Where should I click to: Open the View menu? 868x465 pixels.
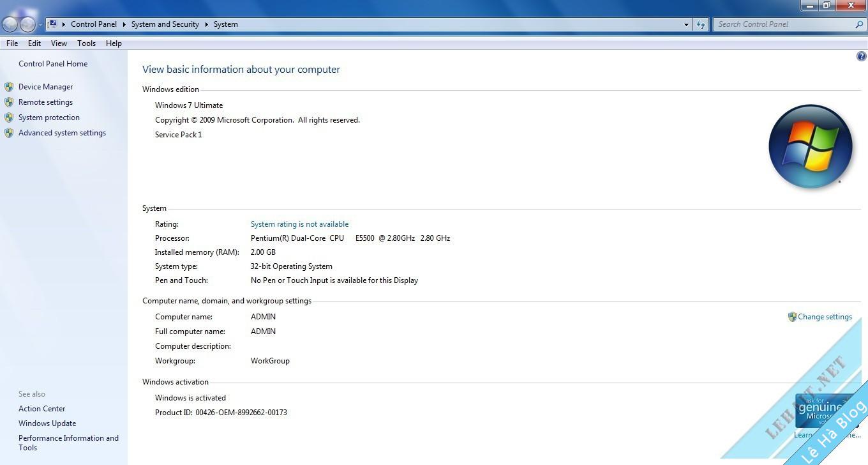click(x=59, y=43)
